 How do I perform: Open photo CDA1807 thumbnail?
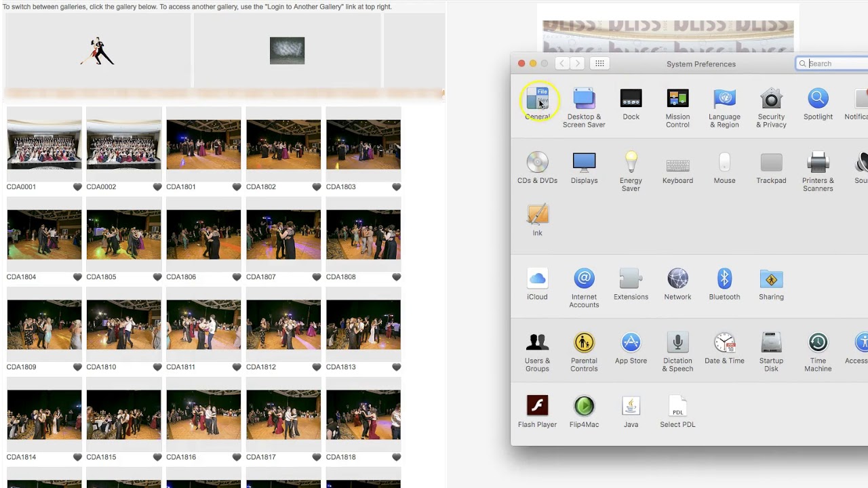pos(283,235)
